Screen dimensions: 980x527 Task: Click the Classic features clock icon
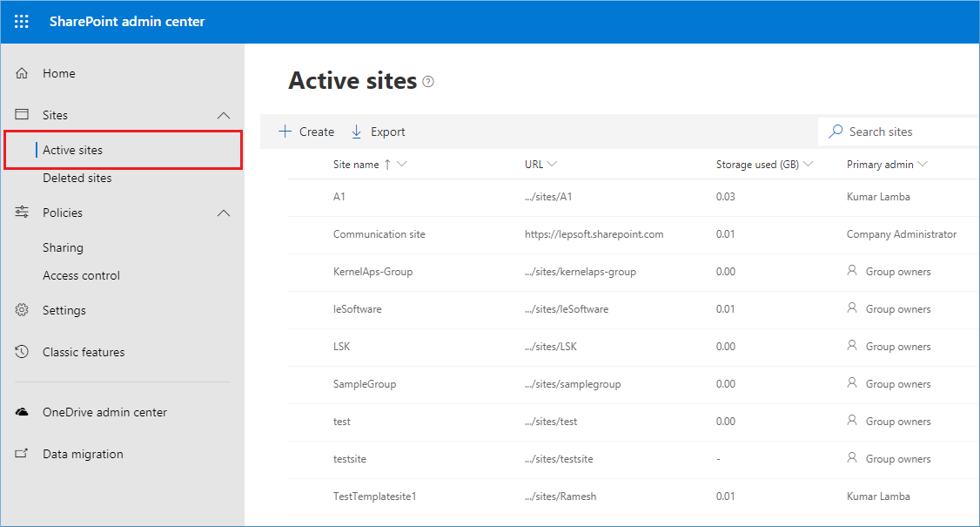point(22,352)
